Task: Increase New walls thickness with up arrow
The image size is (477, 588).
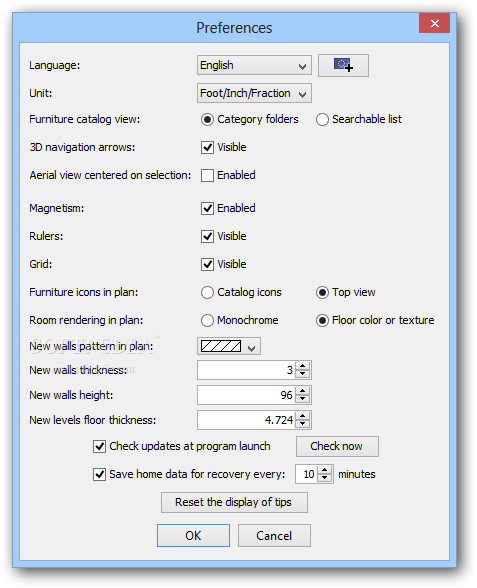Action: point(303,366)
